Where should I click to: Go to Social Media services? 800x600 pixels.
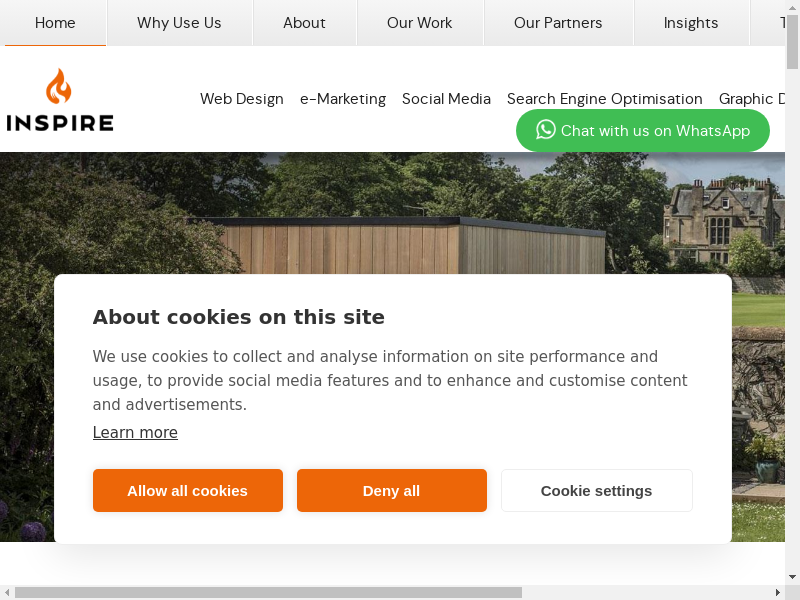click(446, 99)
